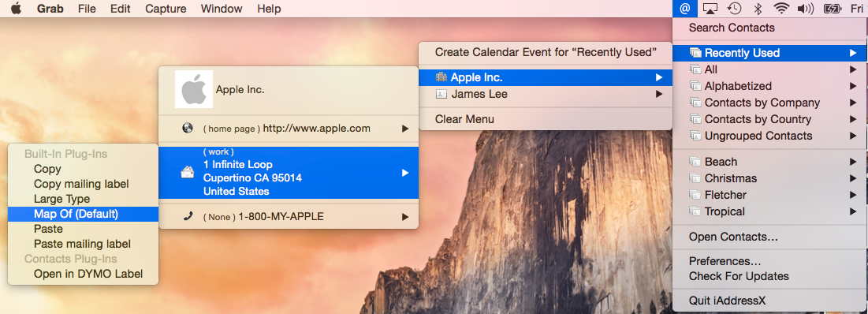The height and width of the screenshot is (314, 868).
Task: Select Map Of (Default)
Action: click(83, 214)
